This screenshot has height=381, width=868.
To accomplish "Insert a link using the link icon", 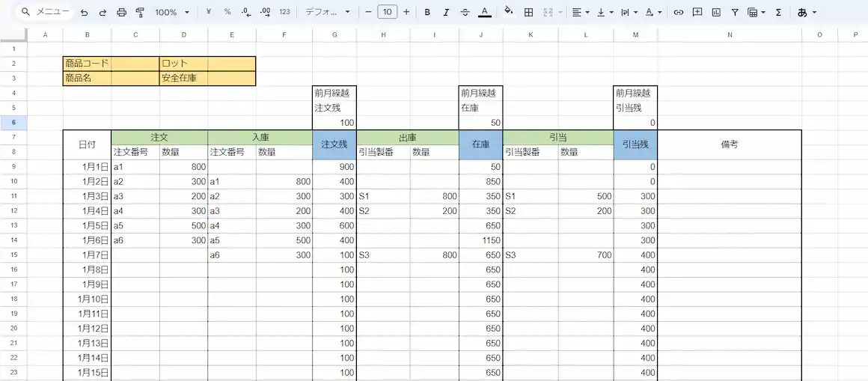I will point(678,12).
